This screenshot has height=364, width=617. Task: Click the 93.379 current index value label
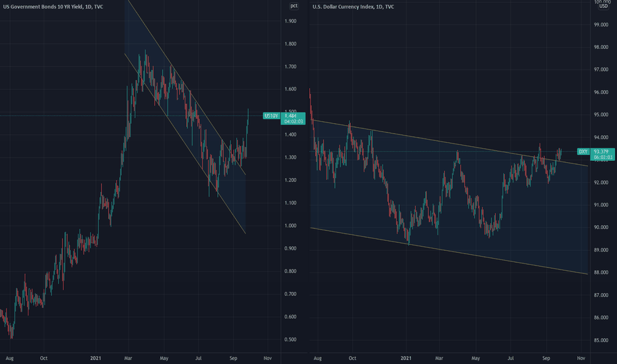(601, 152)
